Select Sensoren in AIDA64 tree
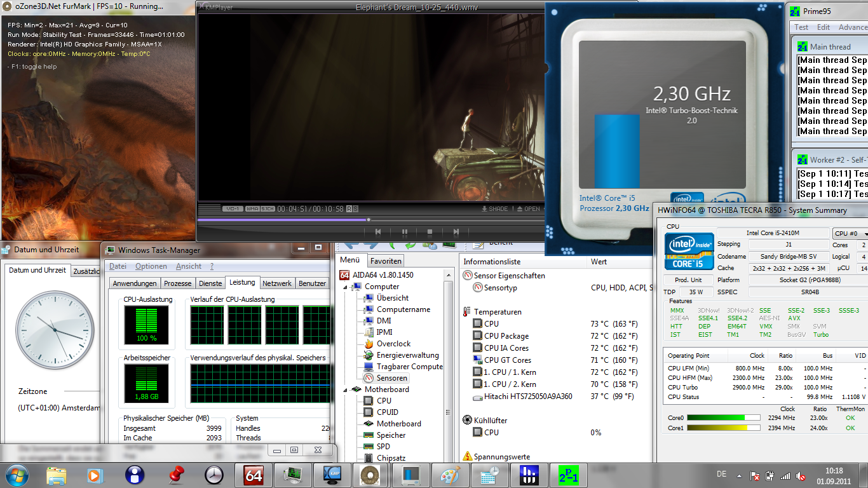 pyautogui.click(x=392, y=378)
